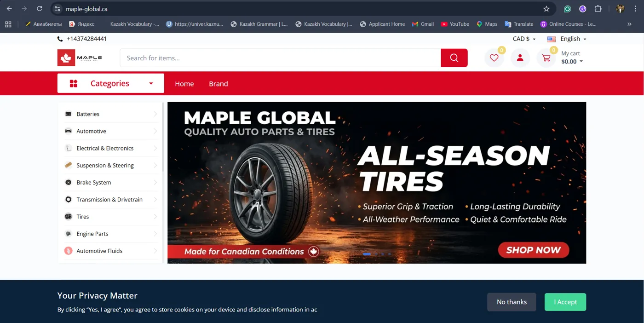The height and width of the screenshot is (323, 644).
Task: Open the Suspension & Steering category link
Action: pos(105,165)
